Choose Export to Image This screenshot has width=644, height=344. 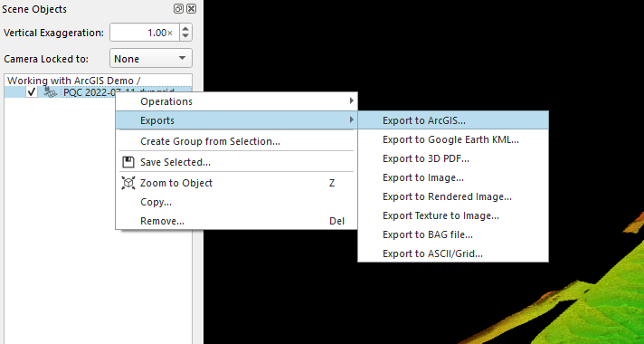coord(453,177)
